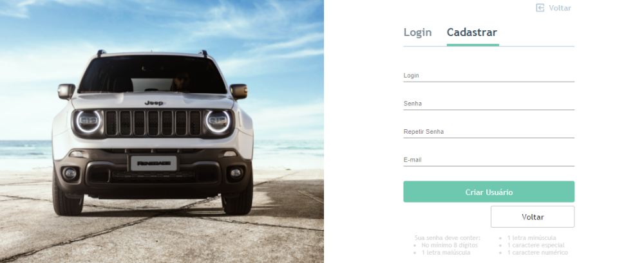Click the 'Sua senha deve conter:' heading

[448, 238]
